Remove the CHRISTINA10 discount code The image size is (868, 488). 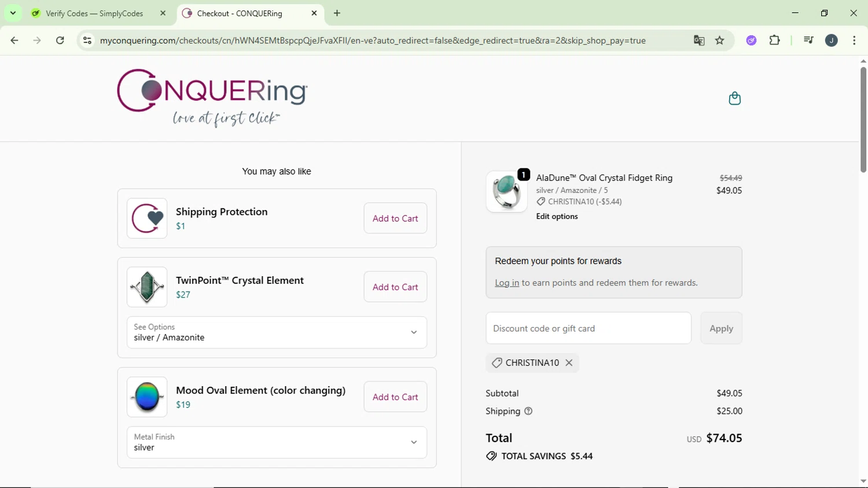pos(569,363)
